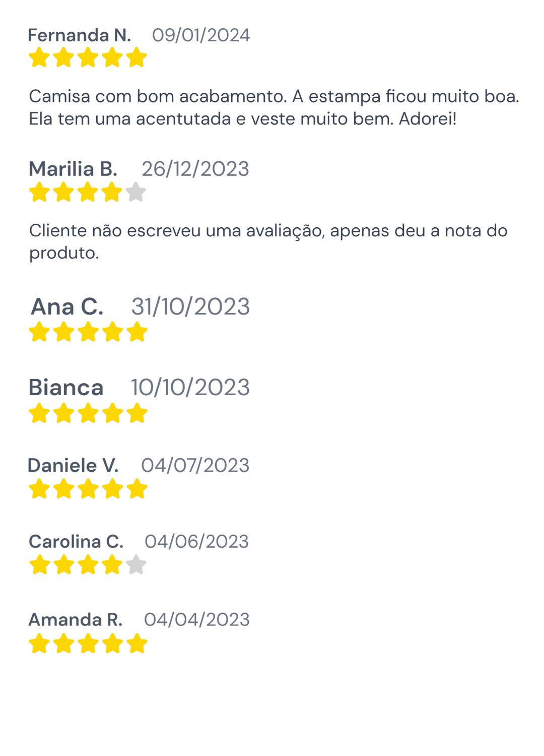The image size is (544, 756).
Task: Click Fernanda's review text about the camisa
Action: point(274,107)
